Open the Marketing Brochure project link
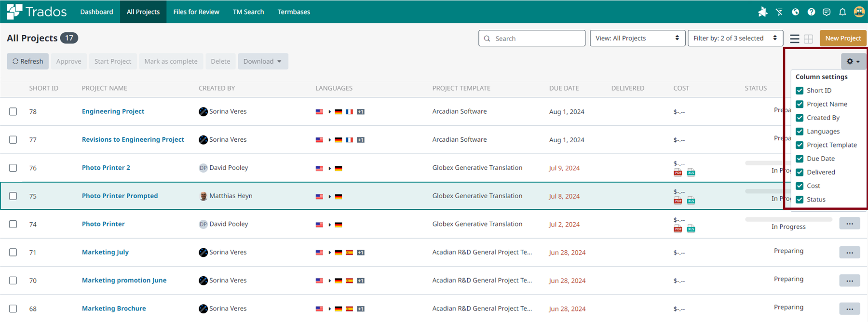 click(114, 309)
